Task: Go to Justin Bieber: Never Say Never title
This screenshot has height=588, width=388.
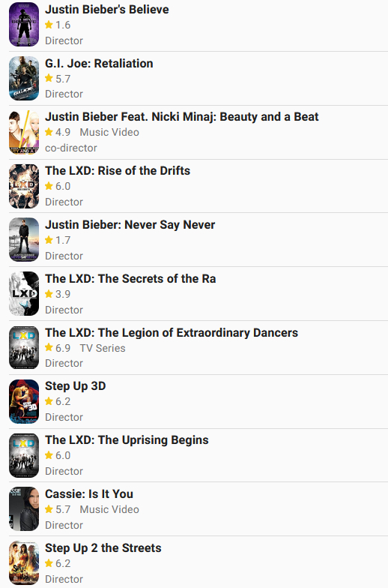Action: click(130, 225)
